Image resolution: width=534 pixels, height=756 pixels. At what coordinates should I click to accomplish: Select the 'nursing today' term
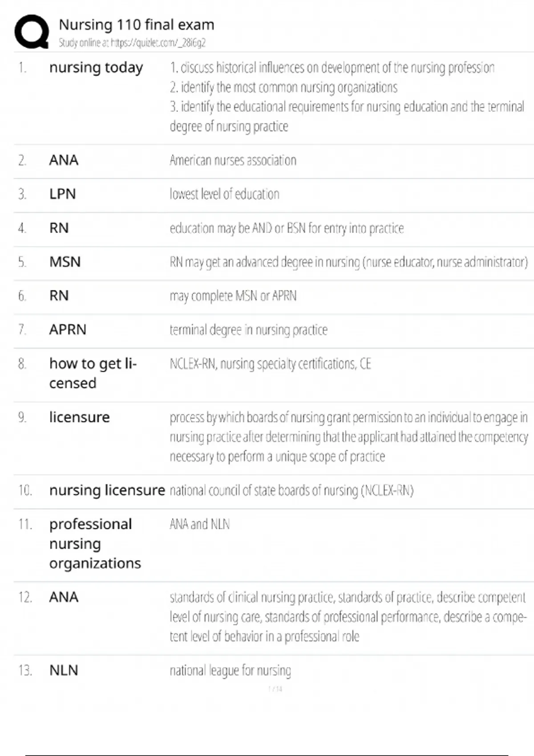coord(96,68)
